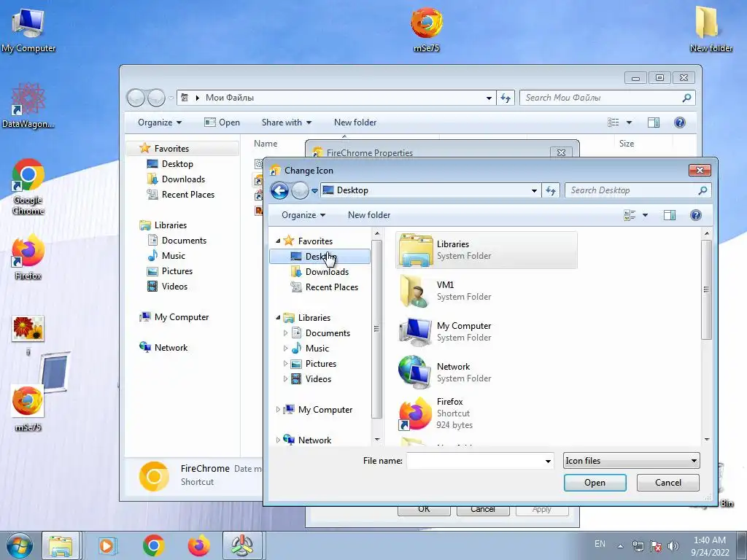Click DataWagon desktop shortcut
Image resolution: width=747 pixels, height=560 pixels.
[x=28, y=105]
